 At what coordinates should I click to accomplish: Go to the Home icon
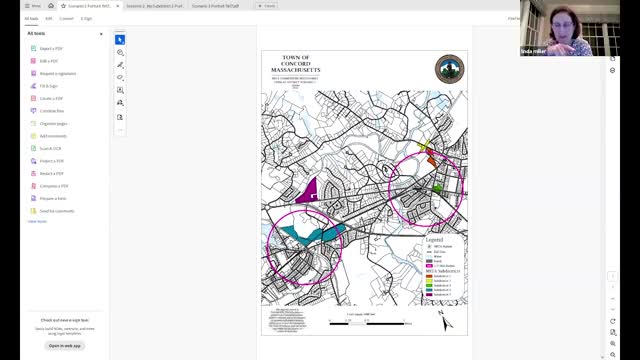coord(51,6)
